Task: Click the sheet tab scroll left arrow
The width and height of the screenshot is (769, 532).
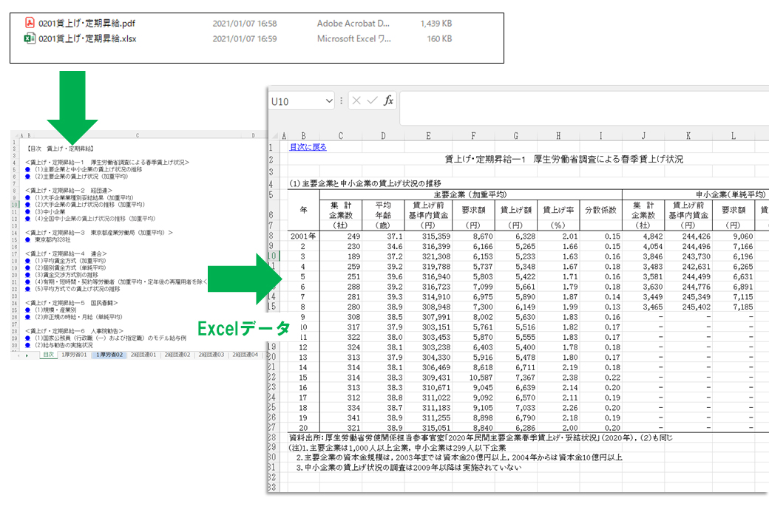Action: pos(19,355)
